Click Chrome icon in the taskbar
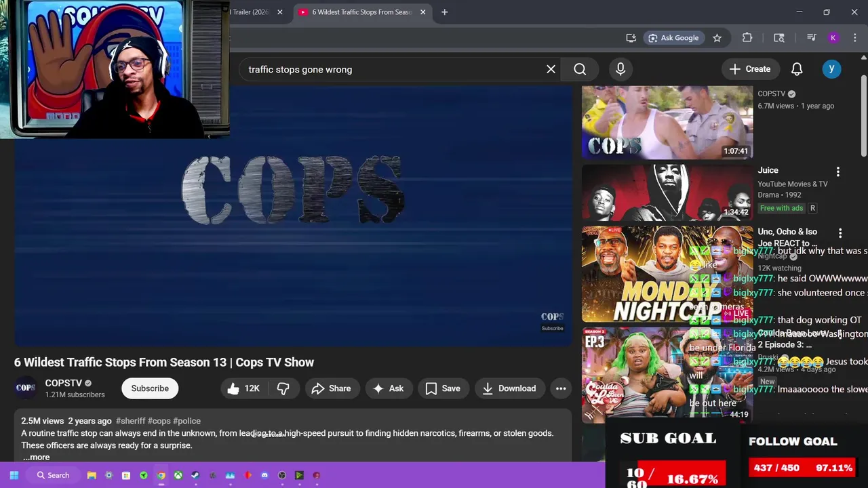868x488 pixels. pos(161,475)
